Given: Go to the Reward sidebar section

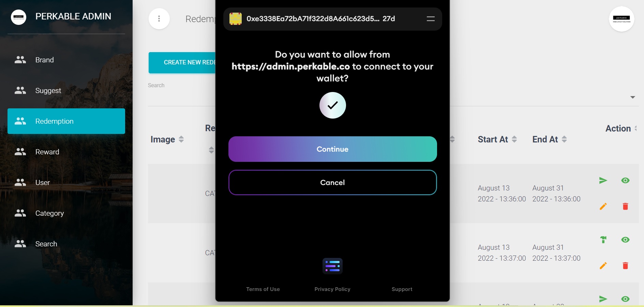Looking at the screenshot, I should pyautogui.click(x=66, y=152).
